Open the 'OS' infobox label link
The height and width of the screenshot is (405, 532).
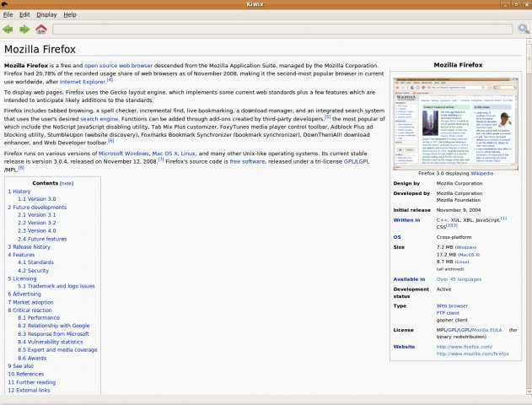point(397,237)
